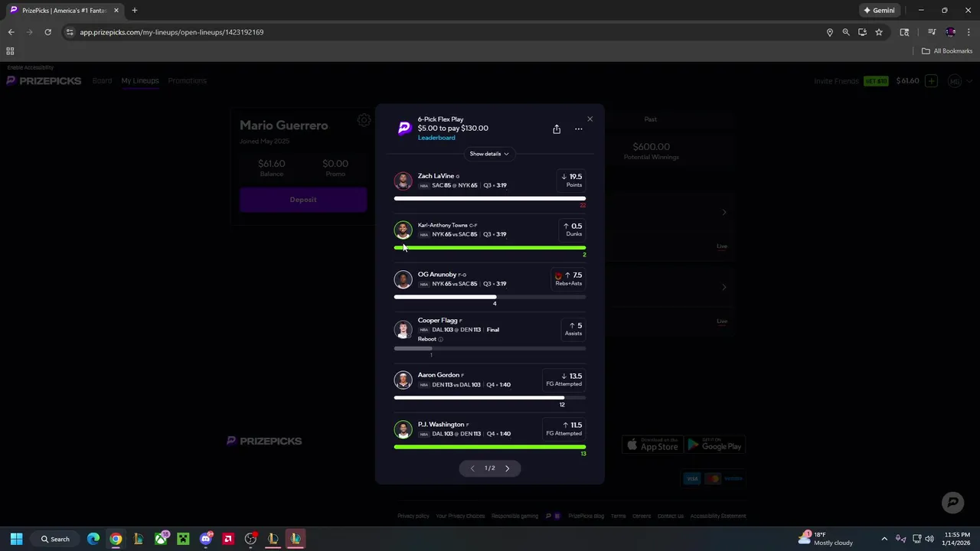Click the 7.5 Rebs+Asts stat box
This screenshot has height=551, width=980.
(569, 279)
